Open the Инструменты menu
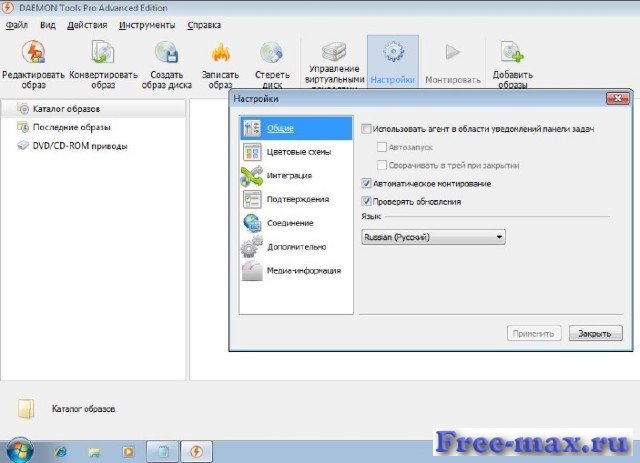 (x=147, y=25)
